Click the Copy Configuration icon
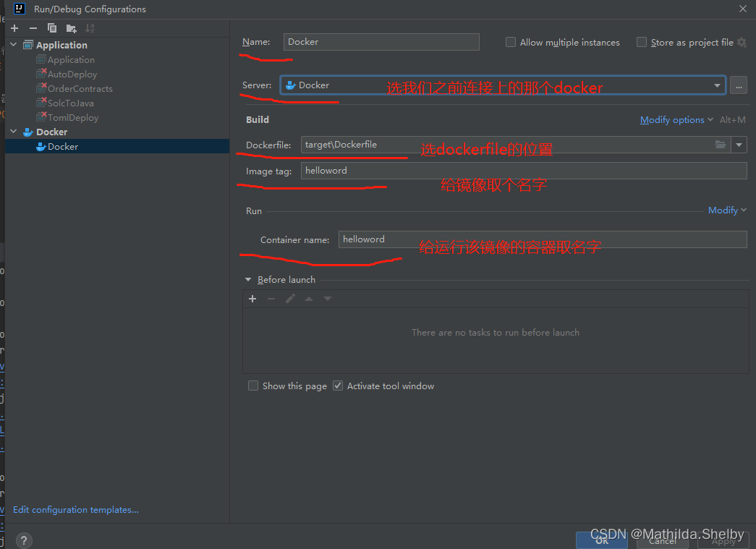 coord(52,28)
